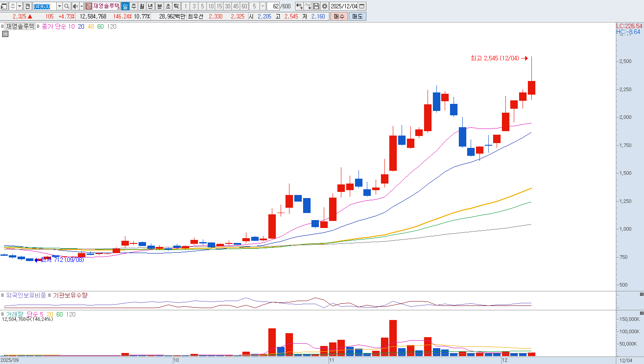Click the stock code input field

coord(44,6)
